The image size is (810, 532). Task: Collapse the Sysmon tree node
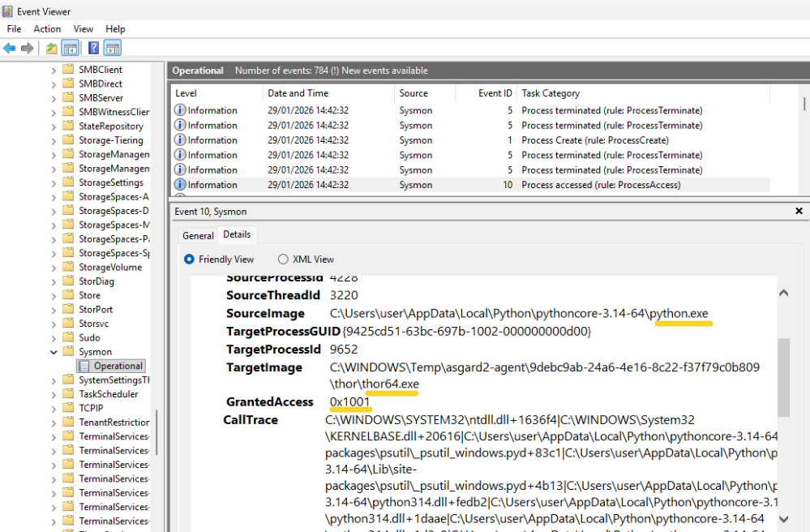tap(54, 352)
